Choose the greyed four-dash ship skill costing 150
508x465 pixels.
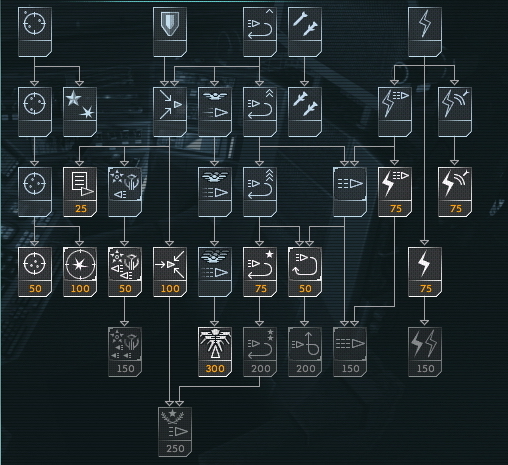pos(350,352)
